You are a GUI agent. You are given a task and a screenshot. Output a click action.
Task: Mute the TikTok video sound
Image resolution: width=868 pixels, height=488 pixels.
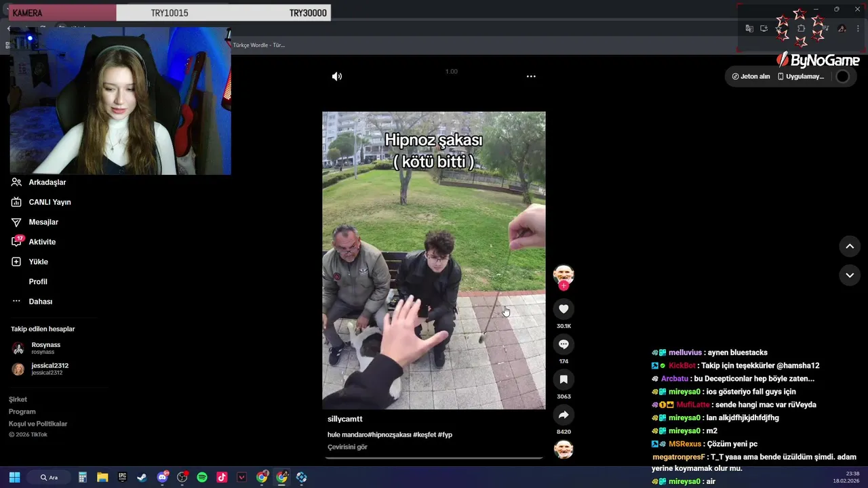tap(336, 77)
